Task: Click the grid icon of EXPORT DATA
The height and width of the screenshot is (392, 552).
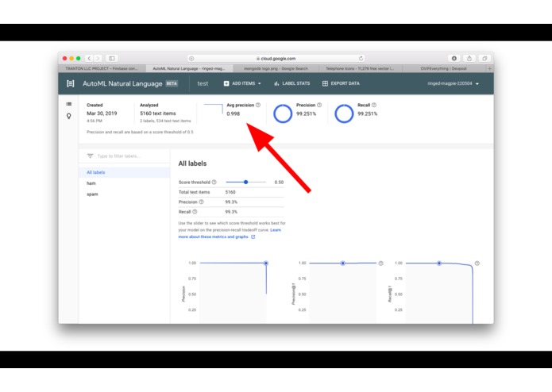Action: 325,83
